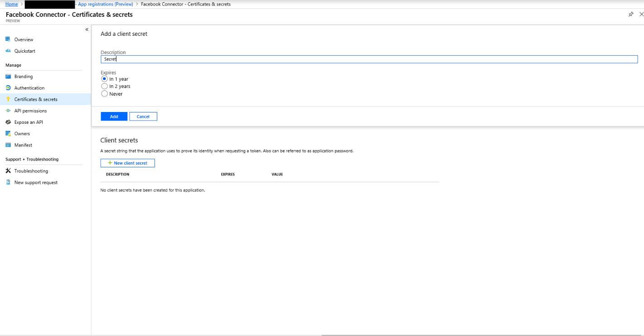
Task: Collapse the left navigation sidebar
Action: [x=87, y=29]
